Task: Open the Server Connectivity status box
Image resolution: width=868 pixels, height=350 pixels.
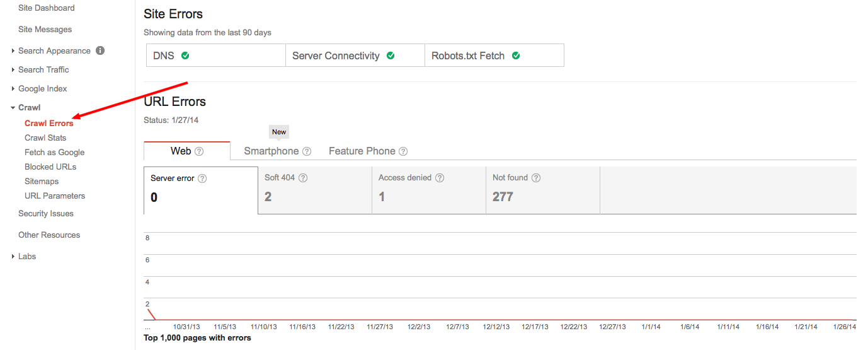Action: [x=355, y=55]
